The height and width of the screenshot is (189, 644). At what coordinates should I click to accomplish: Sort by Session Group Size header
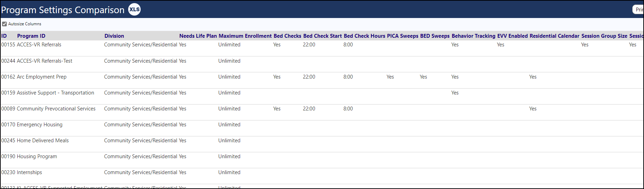point(604,36)
